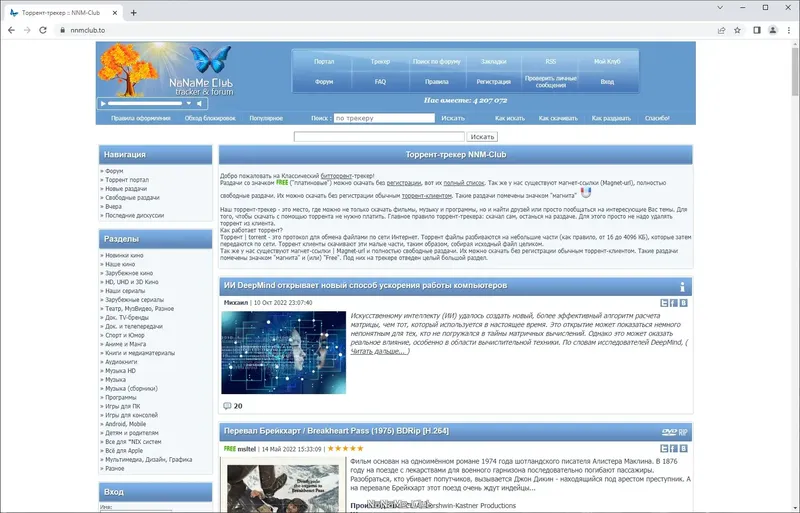Open a new browser tab
The width and height of the screenshot is (800, 513).
pos(134,13)
